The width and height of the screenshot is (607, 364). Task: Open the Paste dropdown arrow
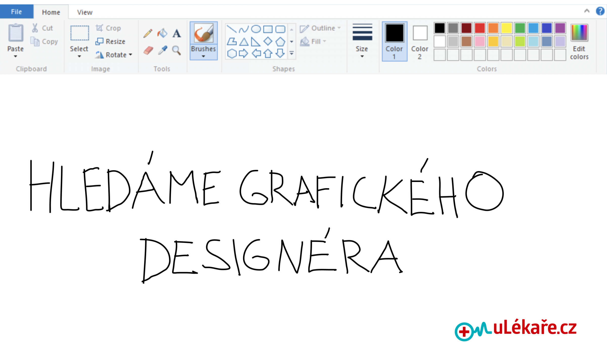pyautogui.click(x=15, y=56)
